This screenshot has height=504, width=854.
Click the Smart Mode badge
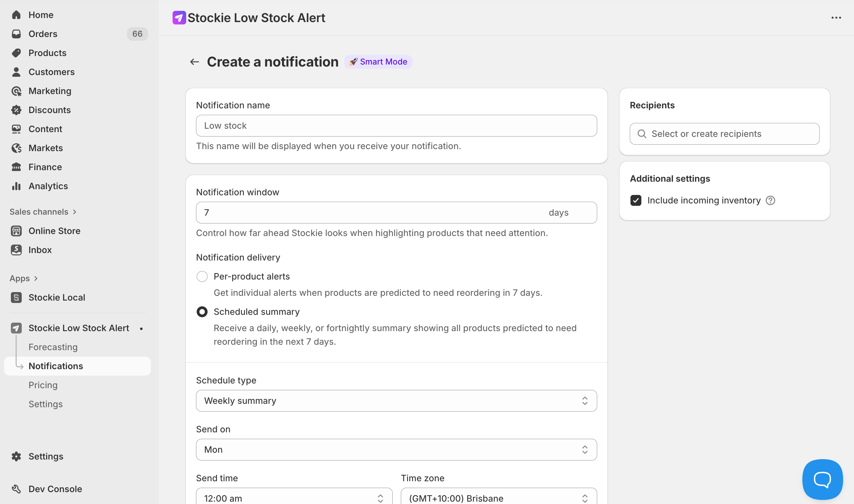coord(378,62)
